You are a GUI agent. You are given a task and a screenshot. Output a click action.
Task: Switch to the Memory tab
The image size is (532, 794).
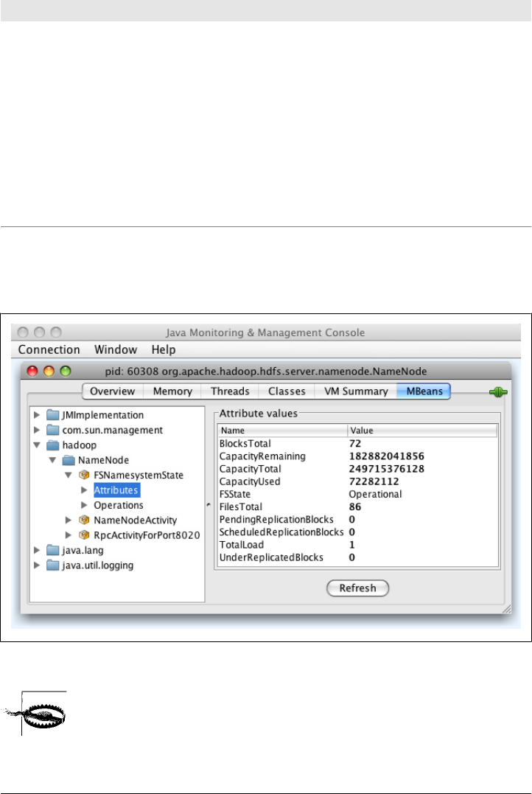coord(172,391)
